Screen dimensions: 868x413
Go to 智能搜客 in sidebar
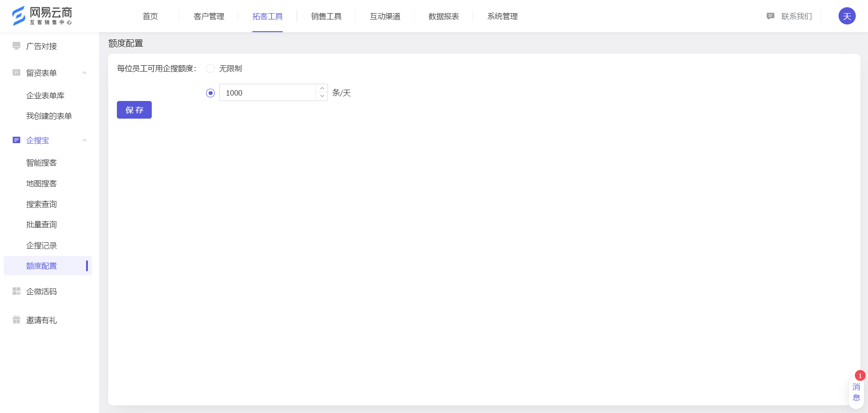click(42, 163)
